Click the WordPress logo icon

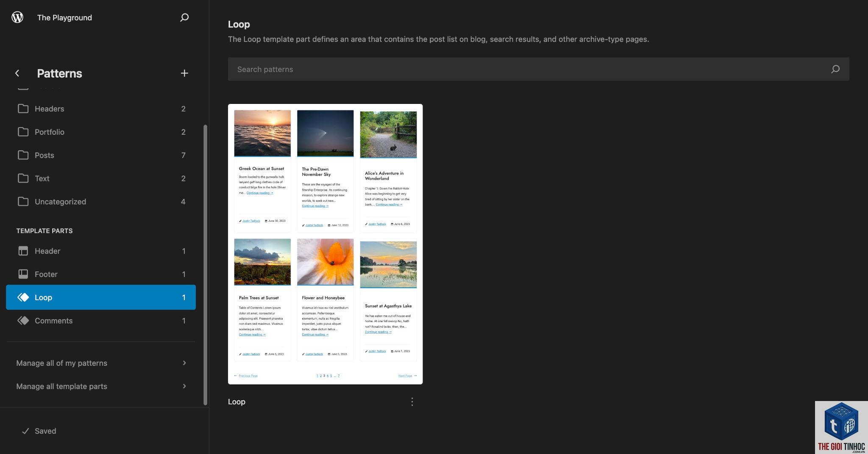pos(17,17)
